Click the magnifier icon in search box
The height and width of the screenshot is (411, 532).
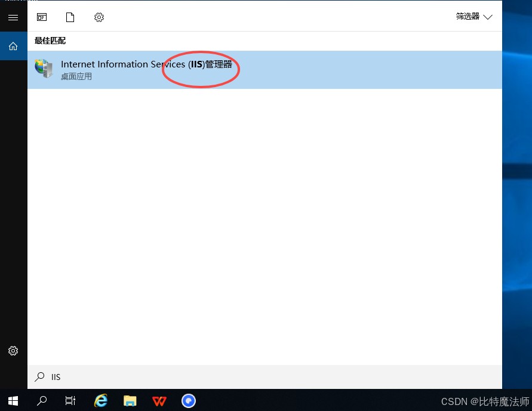tap(39, 377)
